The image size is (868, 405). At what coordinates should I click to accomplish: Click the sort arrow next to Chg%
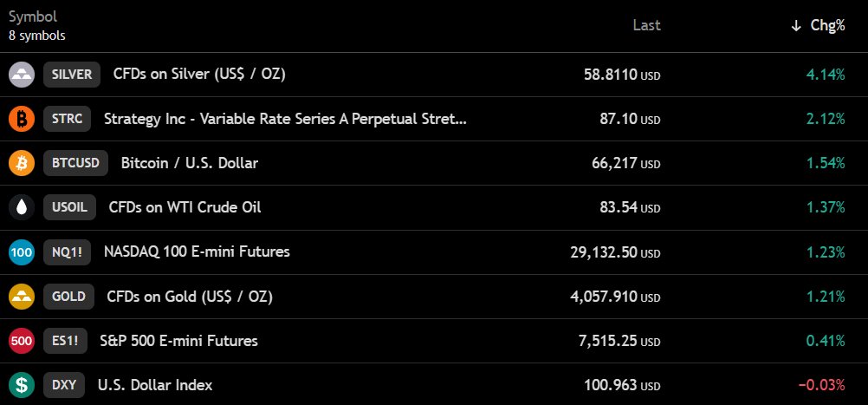click(796, 26)
